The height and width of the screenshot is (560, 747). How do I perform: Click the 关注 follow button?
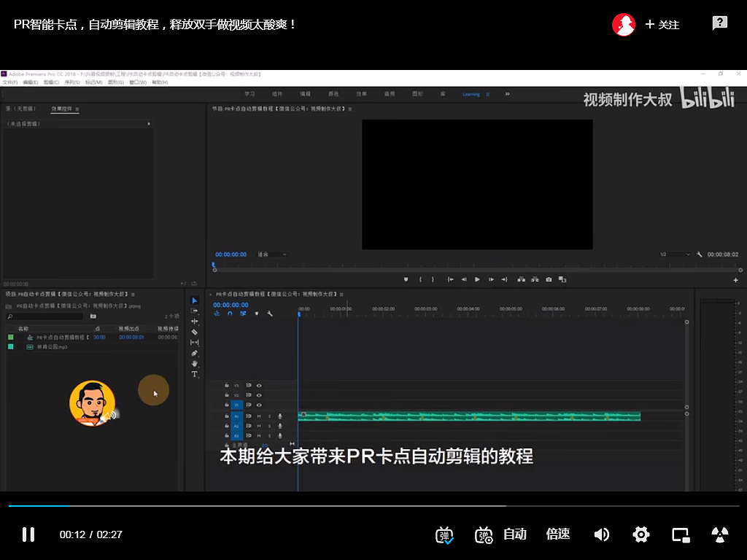pyautogui.click(x=663, y=24)
